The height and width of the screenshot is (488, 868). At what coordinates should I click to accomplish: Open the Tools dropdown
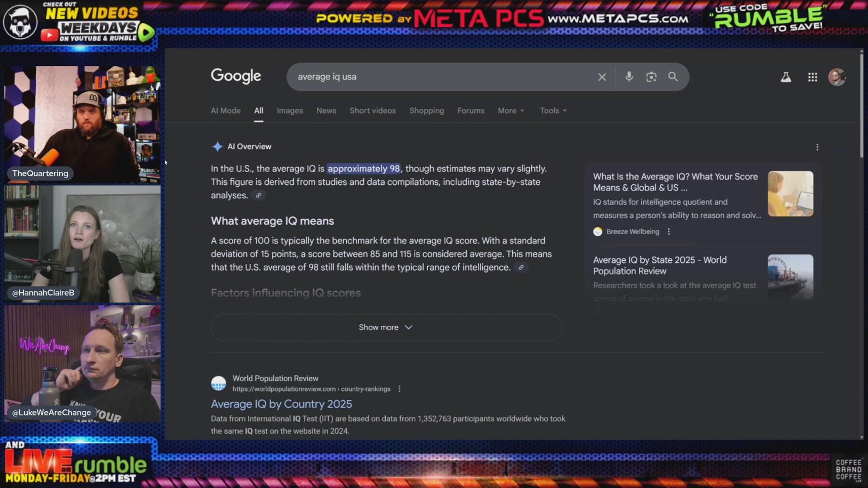click(553, 111)
